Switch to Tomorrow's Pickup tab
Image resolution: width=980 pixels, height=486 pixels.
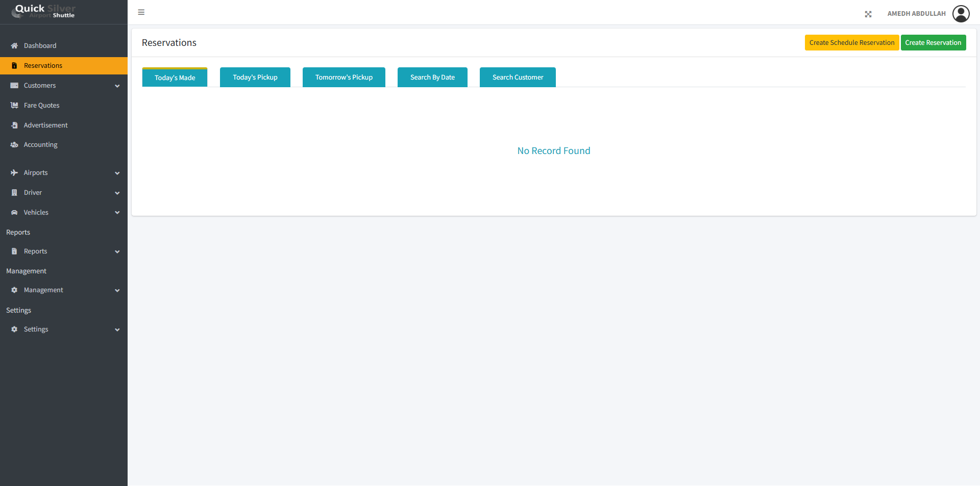pyautogui.click(x=344, y=78)
